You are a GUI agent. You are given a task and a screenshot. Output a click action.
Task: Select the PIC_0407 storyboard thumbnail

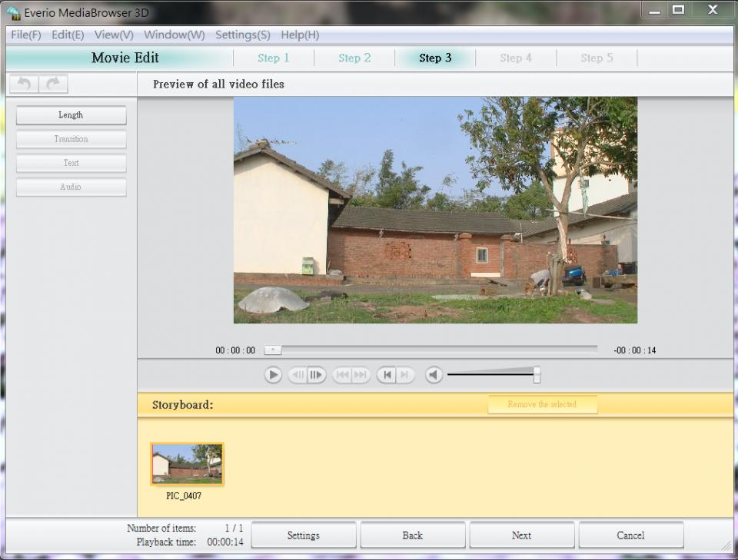tap(187, 464)
